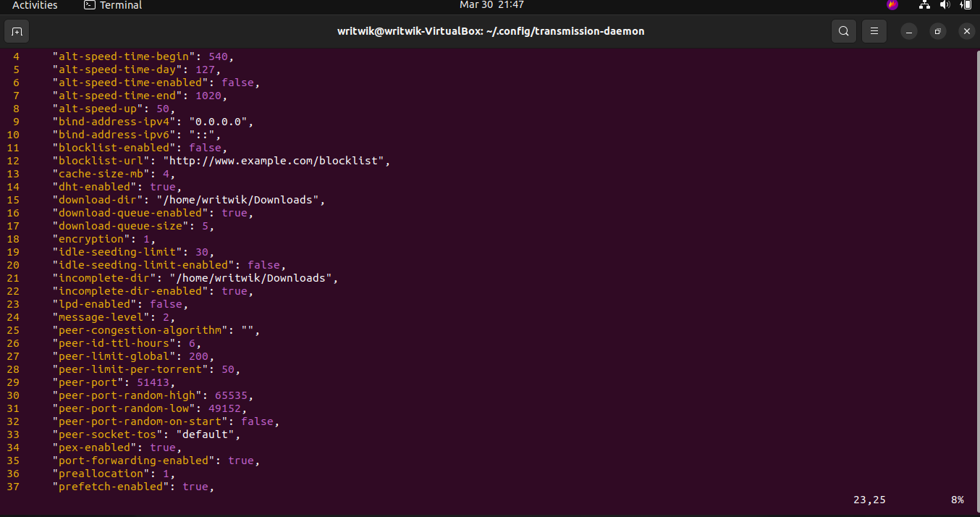The image size is (980, 517).
Task: Open the terminal hamburger menu
Action: (874, 31)
